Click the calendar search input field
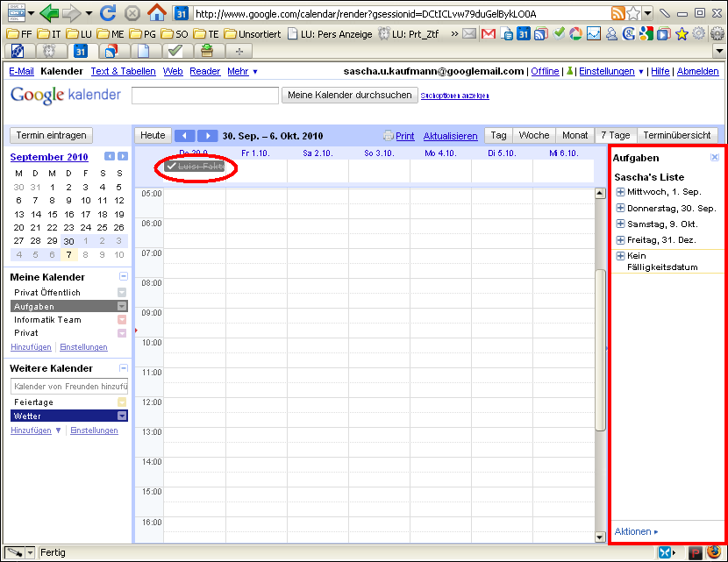The height and width of the screenshot is (562, 728). click(205, 96)
